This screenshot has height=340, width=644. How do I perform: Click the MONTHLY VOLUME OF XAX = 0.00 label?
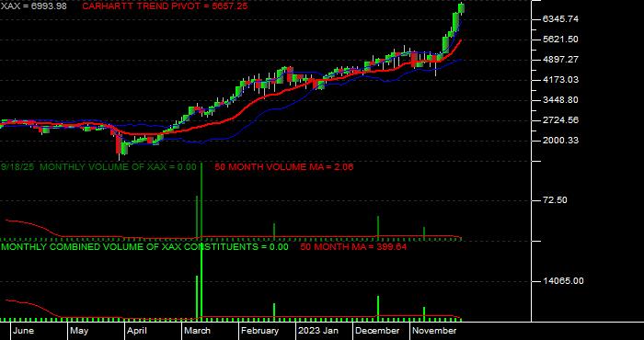tap(119, 167)
